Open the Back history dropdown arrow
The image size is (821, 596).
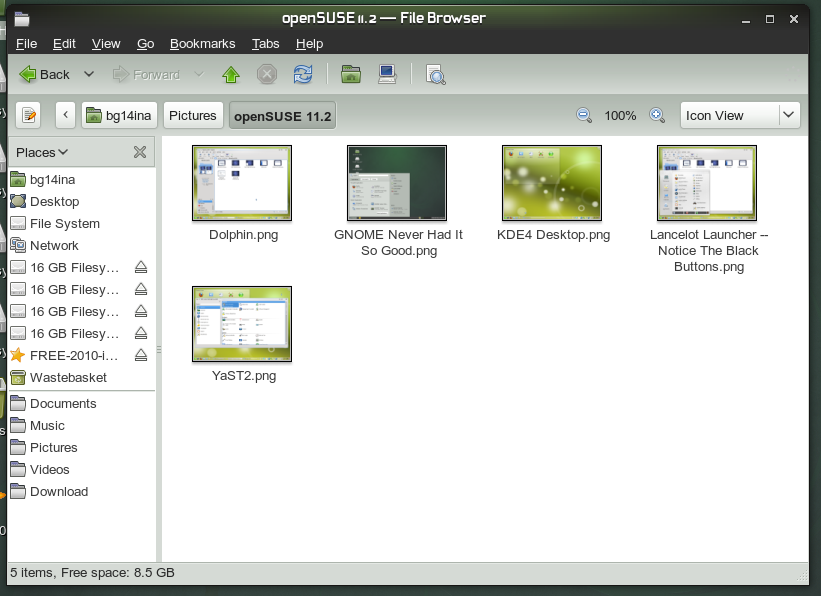pyautogui.click(x=89, y=74)
